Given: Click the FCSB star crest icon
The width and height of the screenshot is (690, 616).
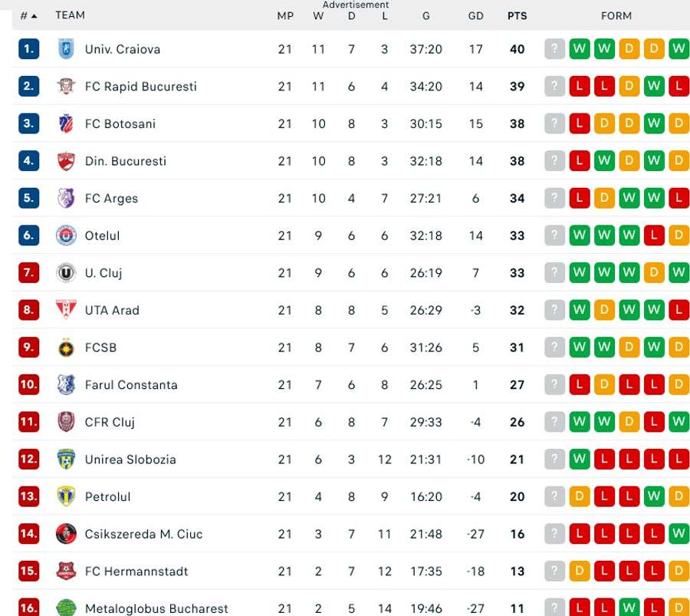Looking at the screenshot, I should click(66, 348).
